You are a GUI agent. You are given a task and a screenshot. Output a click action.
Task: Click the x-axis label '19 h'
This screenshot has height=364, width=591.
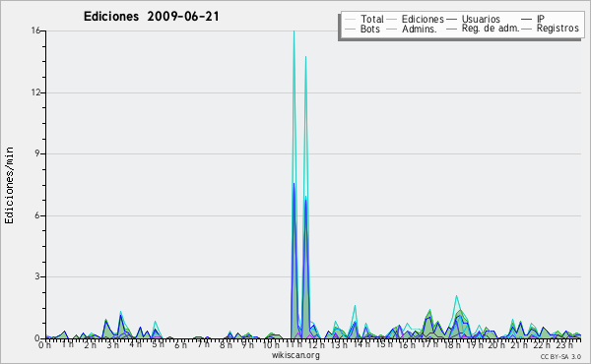(475, 344)
